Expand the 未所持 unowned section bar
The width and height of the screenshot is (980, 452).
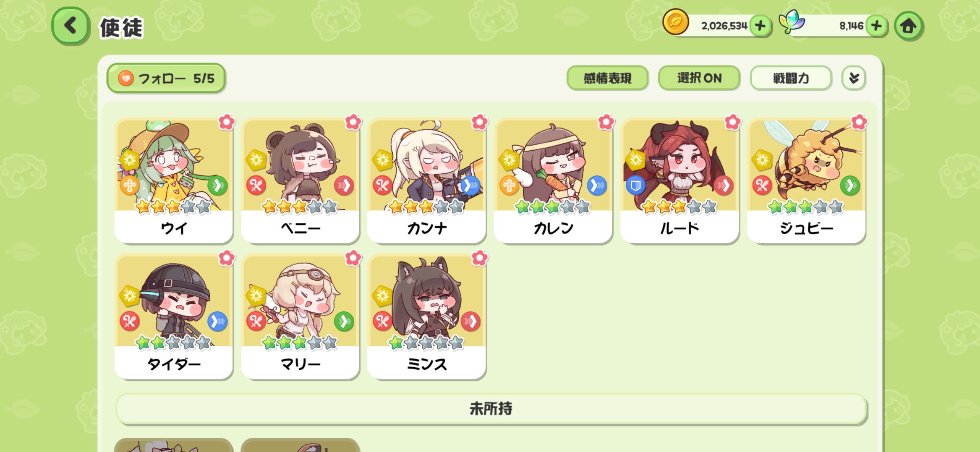tap(491, 409)
